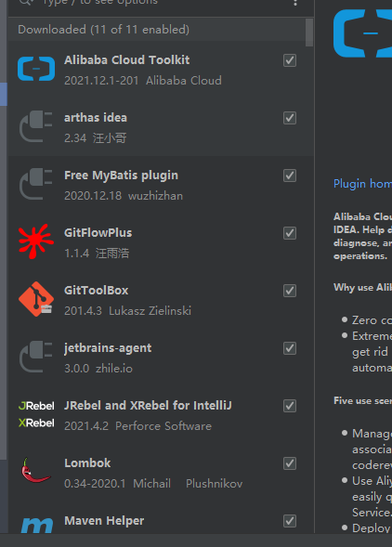Click the Lombok chili pepper icon

(35, 470)
